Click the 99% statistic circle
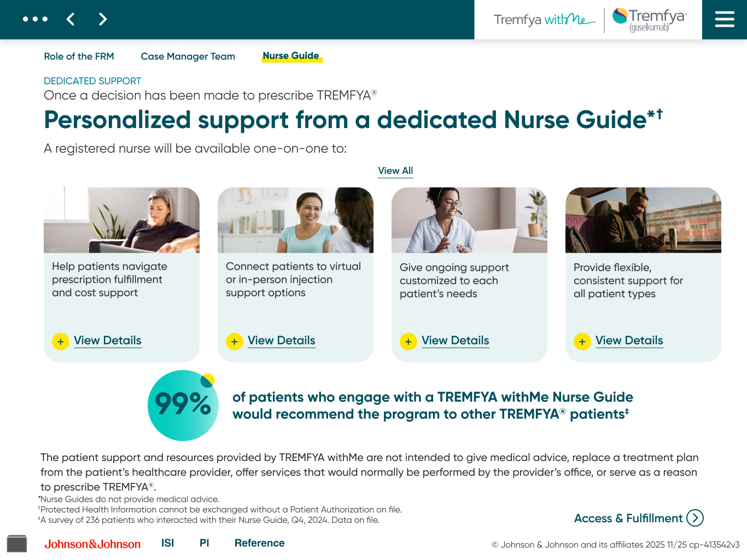747x560 pixels. (x=183, y=406)
